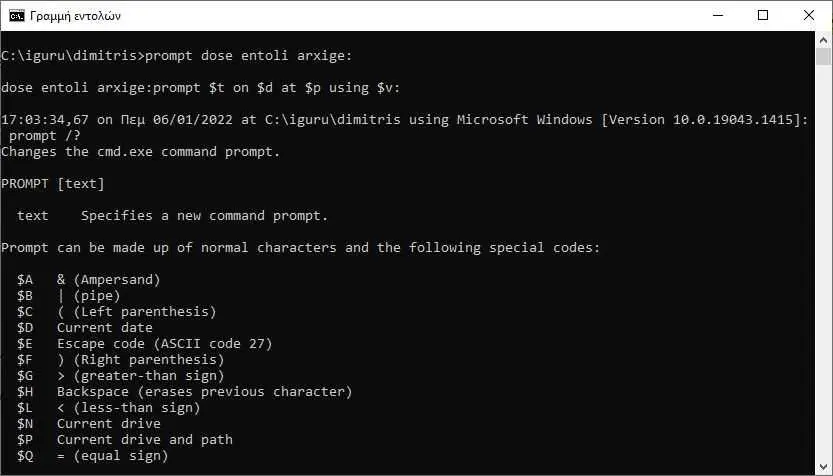Click the '$P Current drive and path' line
Screen dimensions: 833x476
124,439
